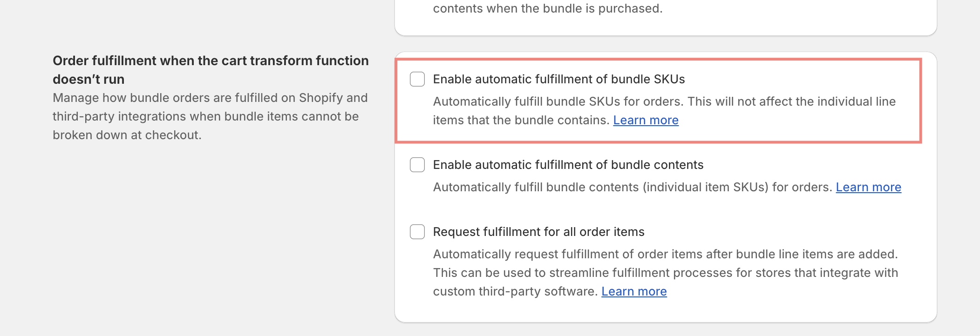The image size is (980, 336).
Task: Click 'Automatically request fulfillment of order items' description
Action: click(x=666, y=254)
